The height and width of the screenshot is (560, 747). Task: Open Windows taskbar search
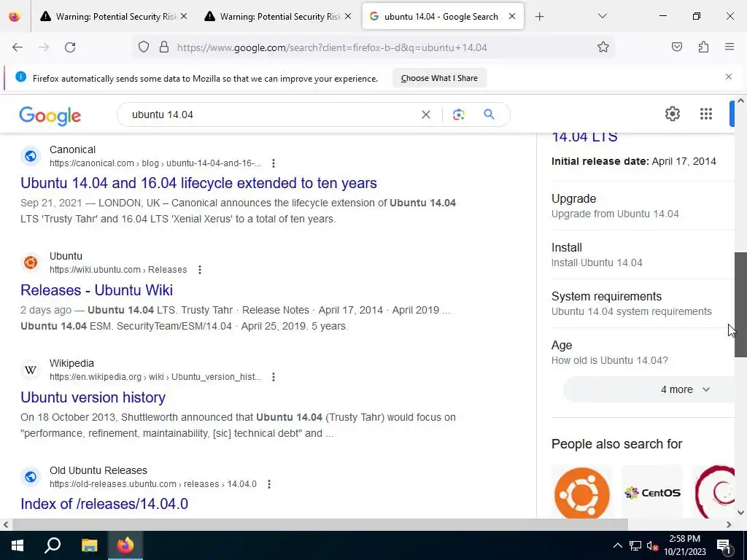click(x=53, y=545)
